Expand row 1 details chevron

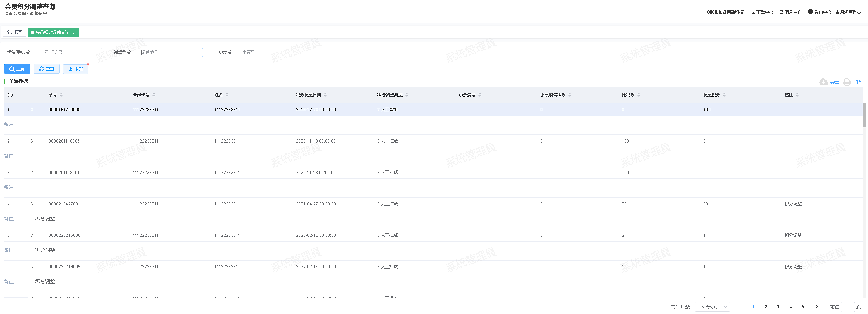(x=32, y=110)
